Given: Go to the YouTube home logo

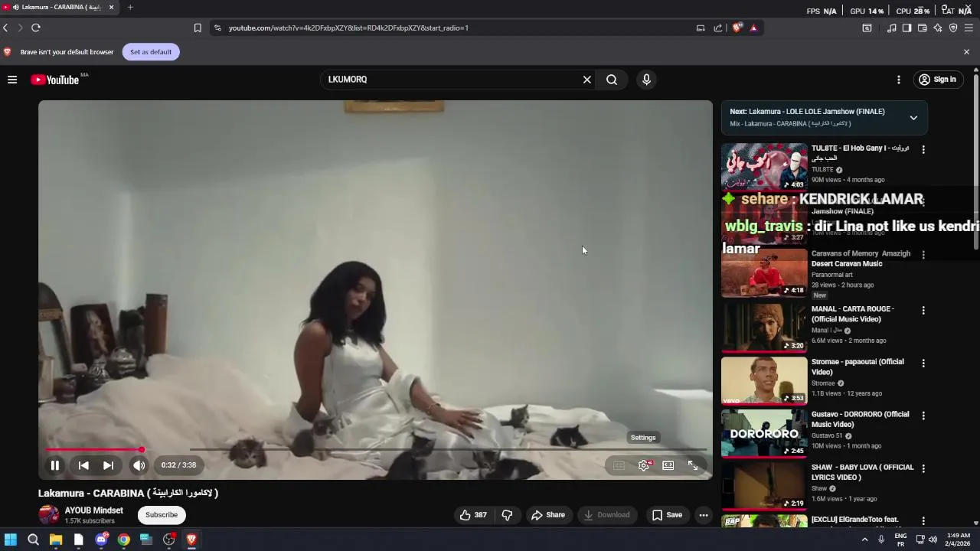Looking at the screenshot, I should pyautogui.click(x=54, y=80).
